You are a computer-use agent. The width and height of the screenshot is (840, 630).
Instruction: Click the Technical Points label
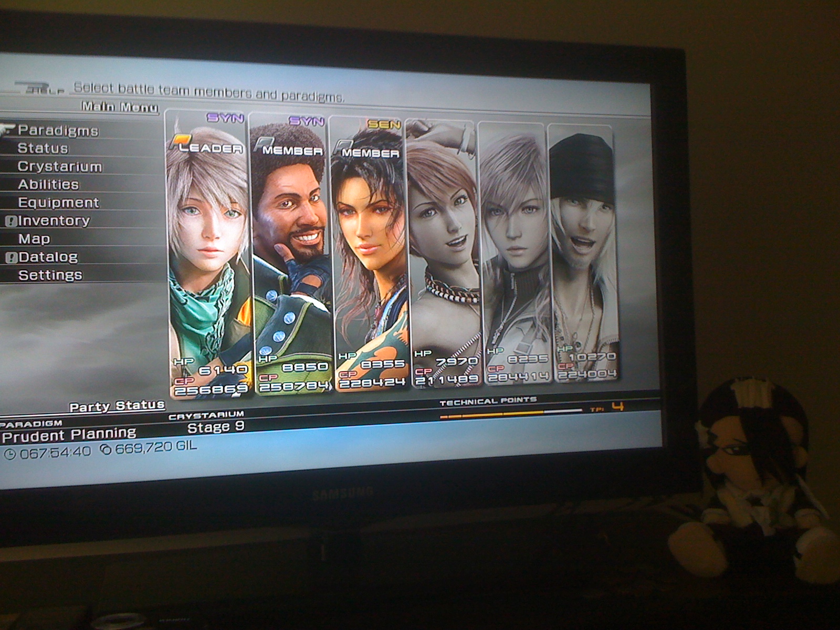point(488,402)
